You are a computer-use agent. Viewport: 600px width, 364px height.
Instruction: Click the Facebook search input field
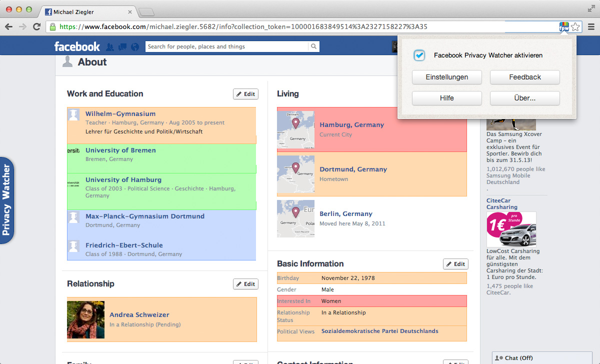tap(226, 46)
